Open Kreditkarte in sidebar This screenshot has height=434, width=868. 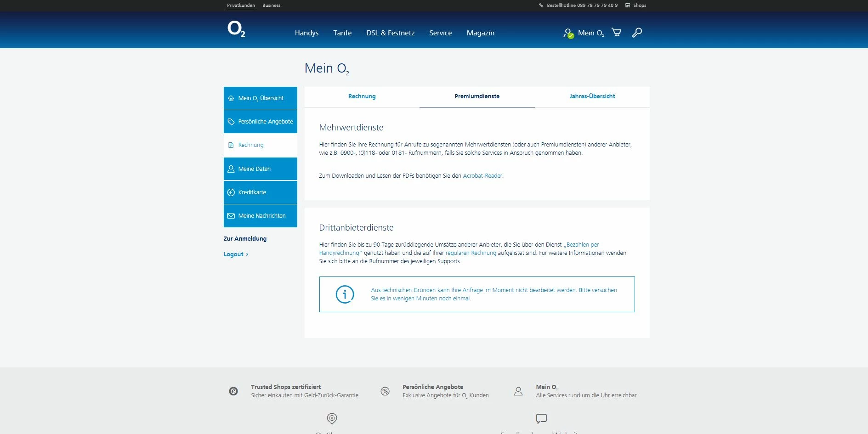click(x=261, y=192)
